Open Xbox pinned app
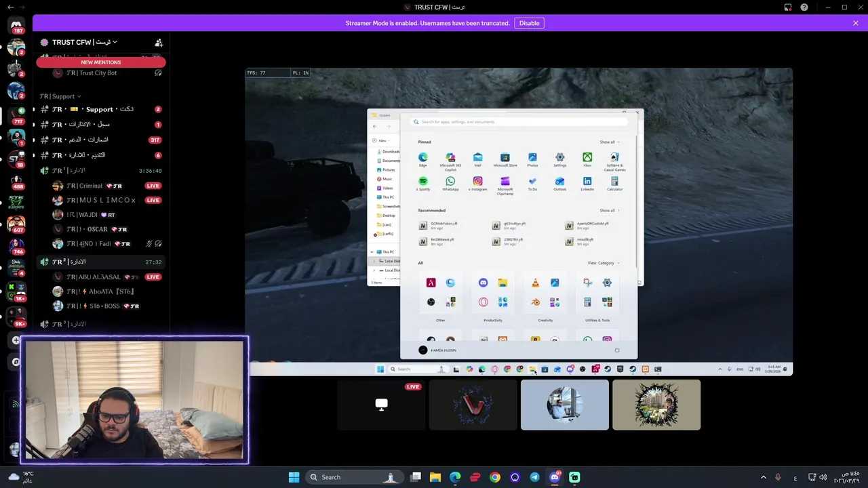The image size is (868, 488). (x=587, y=160)
